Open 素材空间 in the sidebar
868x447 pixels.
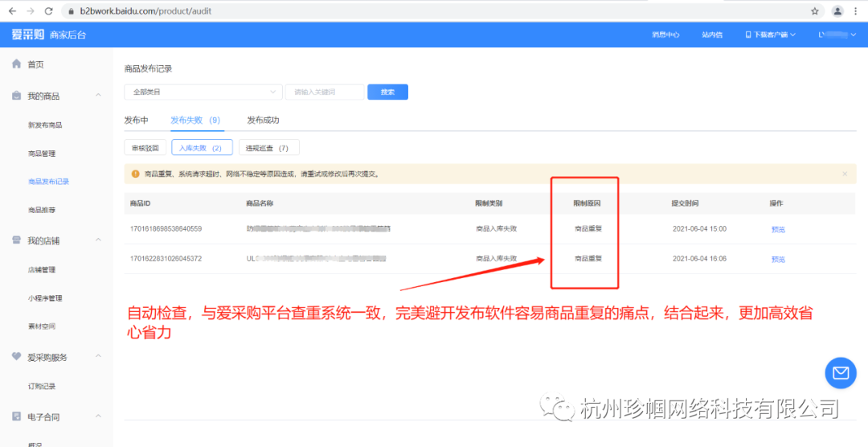pos(42,326)
